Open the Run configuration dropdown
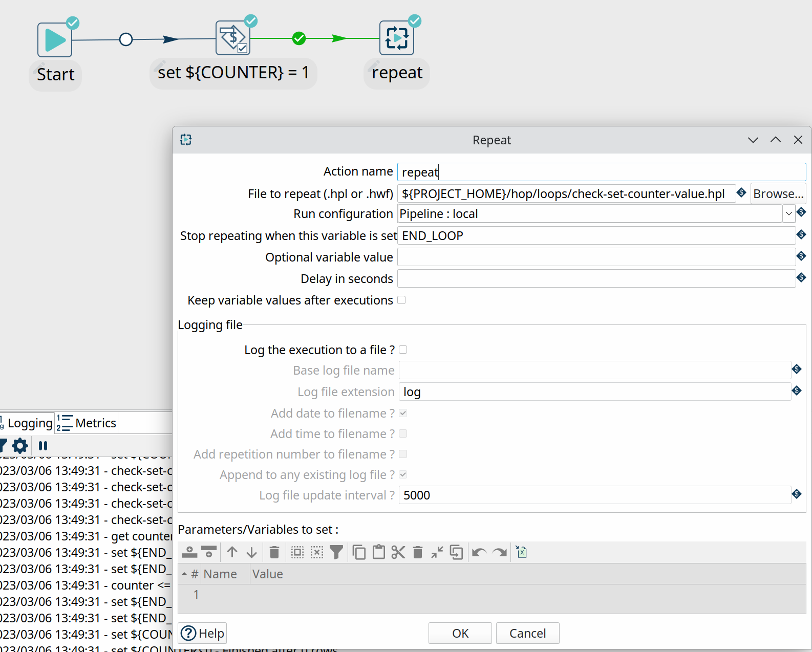The height and width of the screenshot is (652, 812). pyautogui.click(x=788, y=213)
